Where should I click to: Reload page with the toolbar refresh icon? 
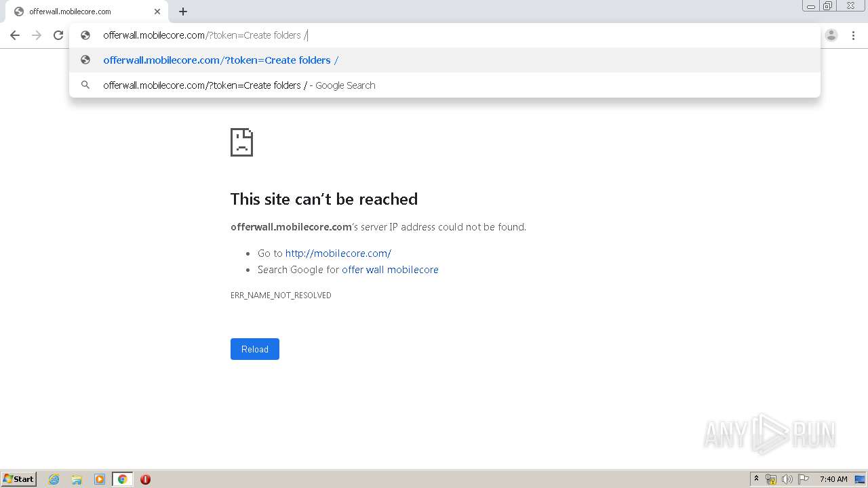click(x=58, y=35)
